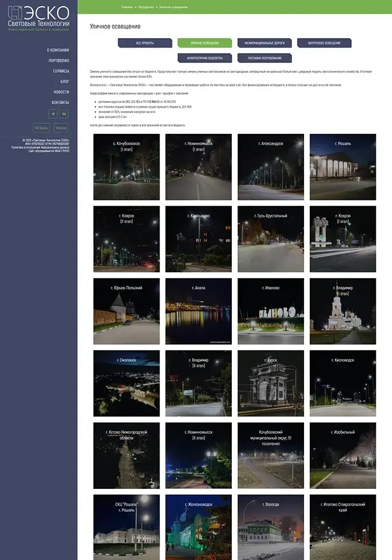
Task: Click the Уличное освещение page heading
Action: (x=115, y=26)
